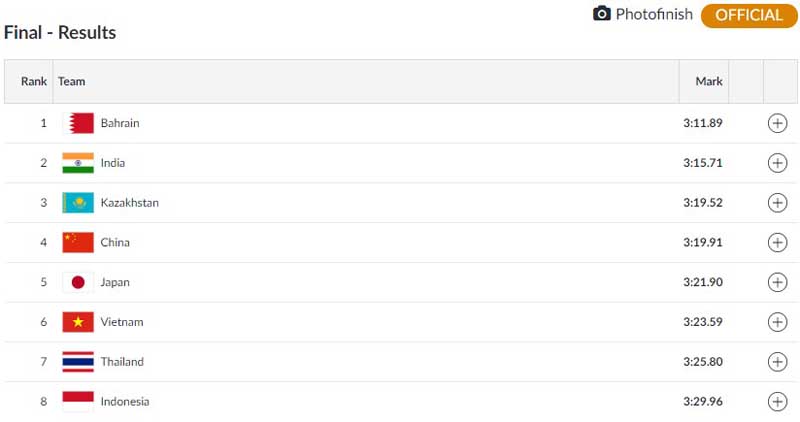Image resolution: width=800 pixels, height=422 pixels.
Task: Click the OFFICIAL status badge
Action: point(748,15)
